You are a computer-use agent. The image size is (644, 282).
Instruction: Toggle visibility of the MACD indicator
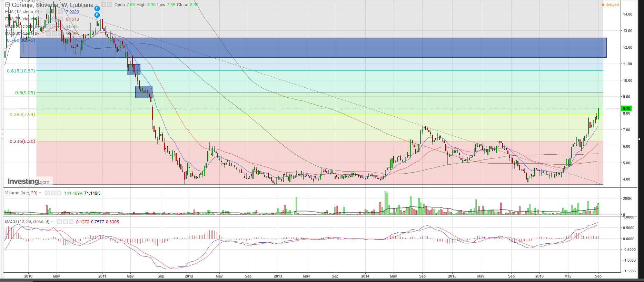pyautogui.click(x=59, y=222)
